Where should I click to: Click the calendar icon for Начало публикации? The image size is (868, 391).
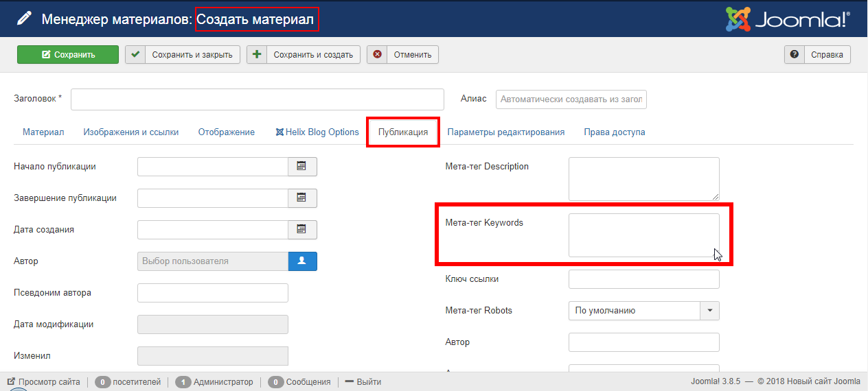pyautogui.click(x=301, y=167)
